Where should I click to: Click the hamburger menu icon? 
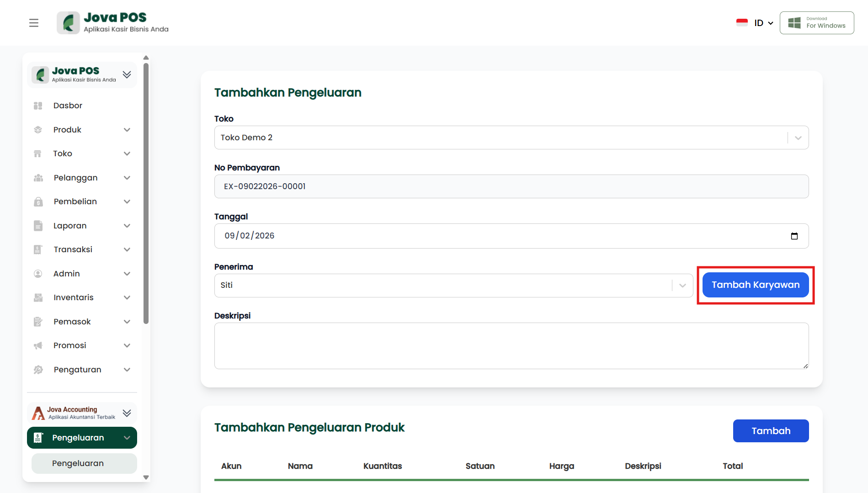34,23
